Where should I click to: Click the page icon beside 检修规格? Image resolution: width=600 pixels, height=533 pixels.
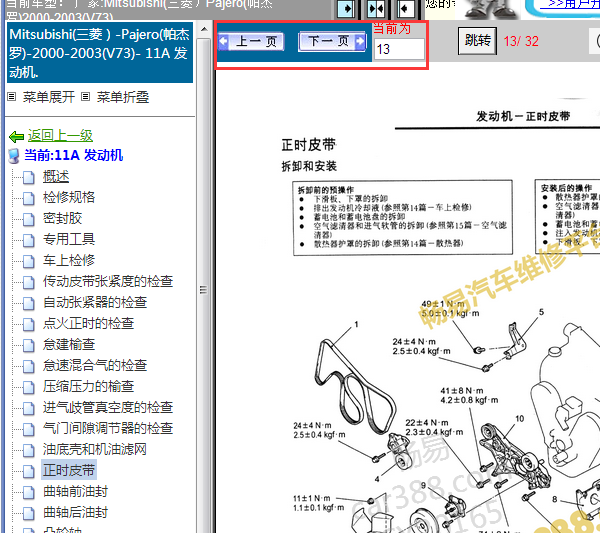click(x=28, y=198)
